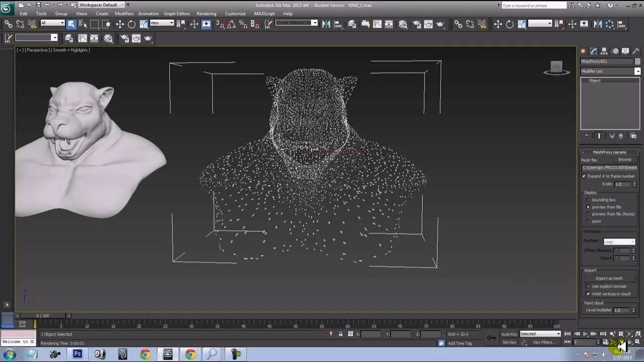Open the Windows Start menu
This screenshot has width=644, height=362.
tap(10, 354)
